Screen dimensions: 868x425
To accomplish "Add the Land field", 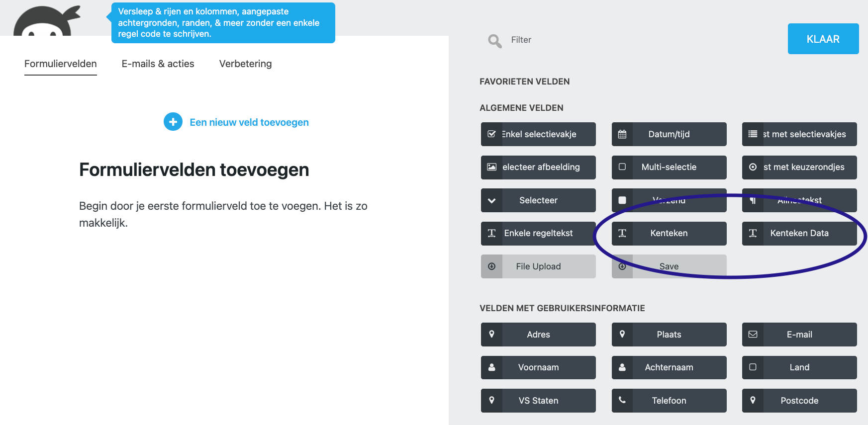I will [799, 367].
